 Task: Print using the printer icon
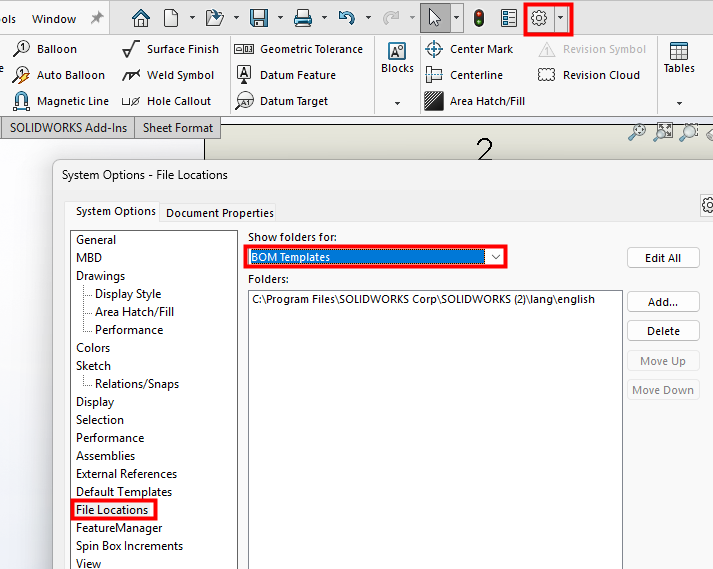click(x=303, y=18)
